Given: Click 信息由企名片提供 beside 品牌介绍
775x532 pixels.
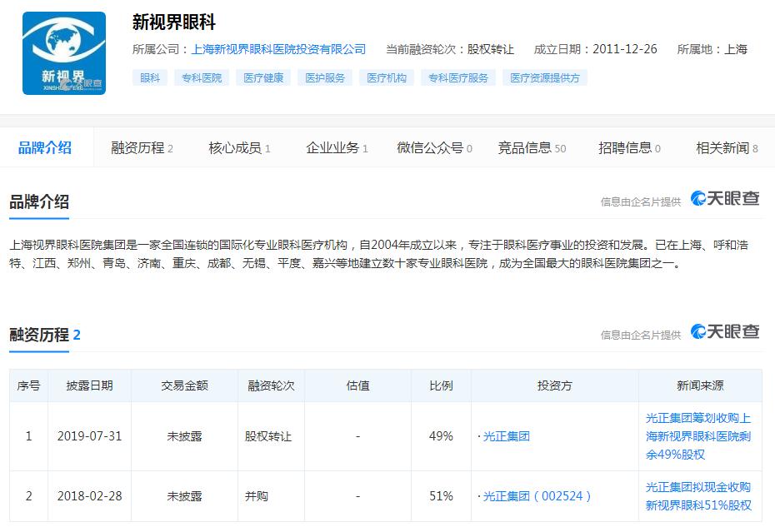Looking at the screenshot, I should 641,201.
